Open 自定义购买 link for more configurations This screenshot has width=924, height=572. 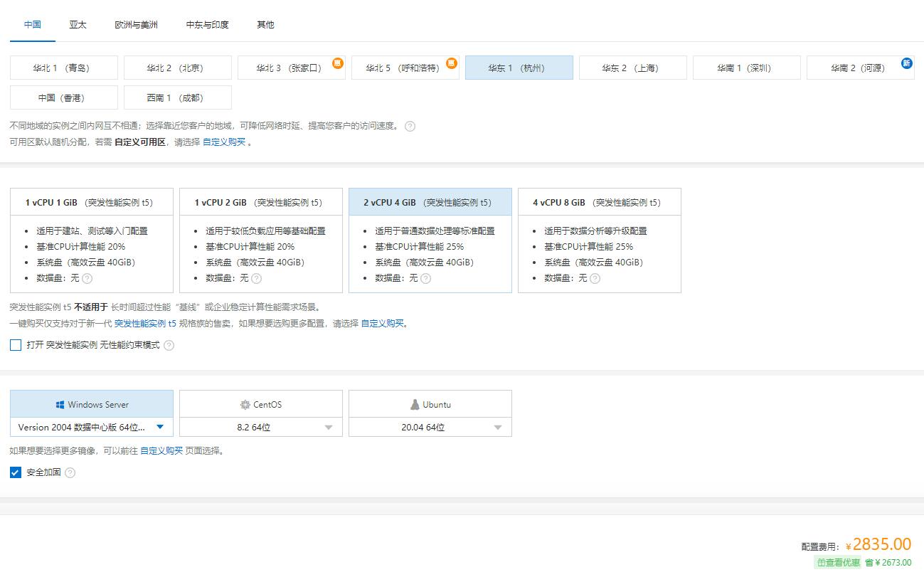click(383, 323)
